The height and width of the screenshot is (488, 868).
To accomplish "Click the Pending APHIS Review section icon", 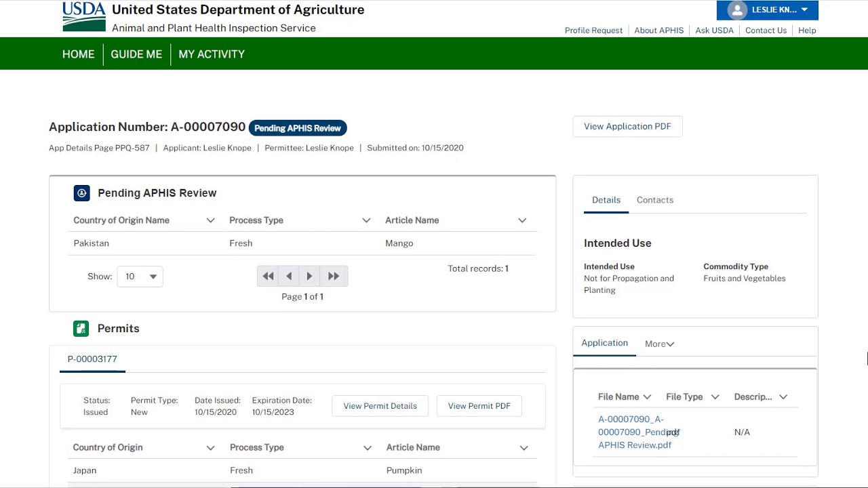I will pos(81,193).
